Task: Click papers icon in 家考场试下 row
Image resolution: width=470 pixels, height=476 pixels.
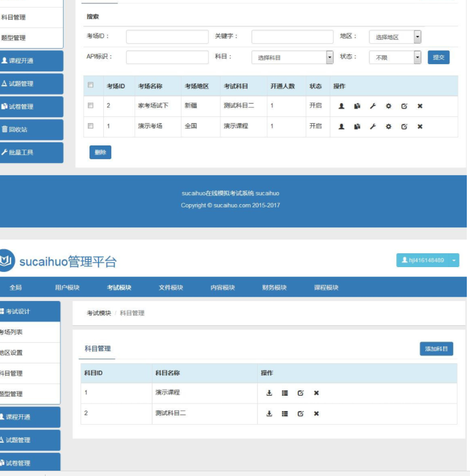Action: 357,106
